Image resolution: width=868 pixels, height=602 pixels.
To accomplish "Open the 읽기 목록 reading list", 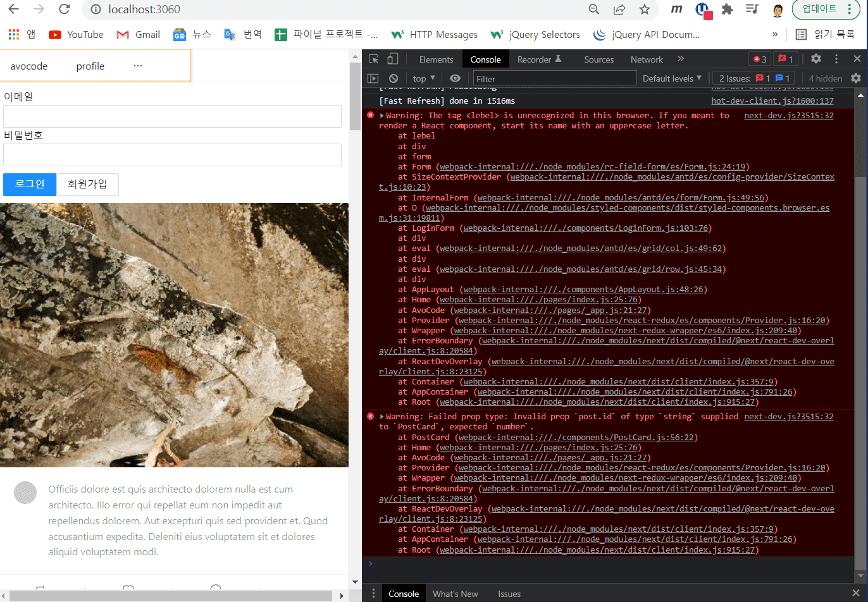I will click(825, 34).
